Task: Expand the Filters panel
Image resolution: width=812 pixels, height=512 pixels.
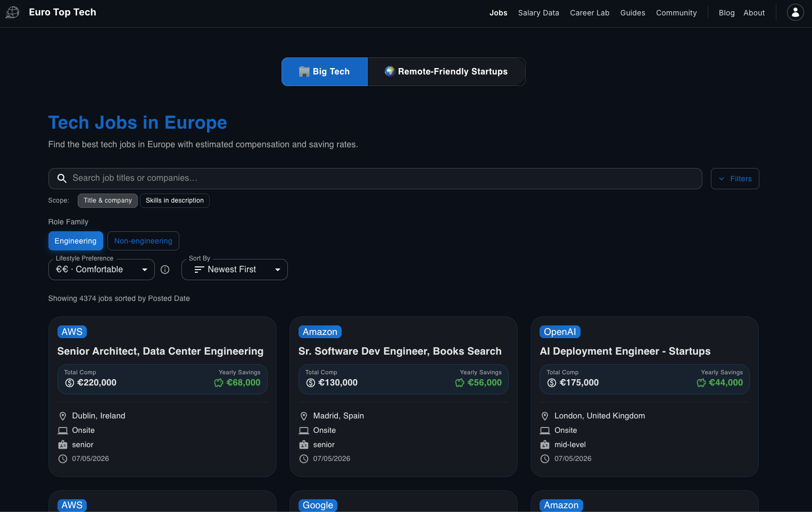Action: 735,179
